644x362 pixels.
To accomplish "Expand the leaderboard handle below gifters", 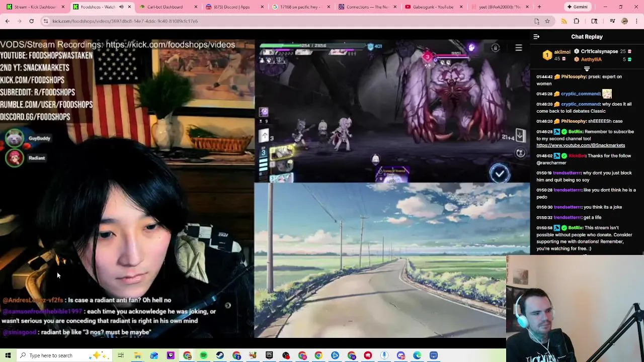I will pos(587,68).
